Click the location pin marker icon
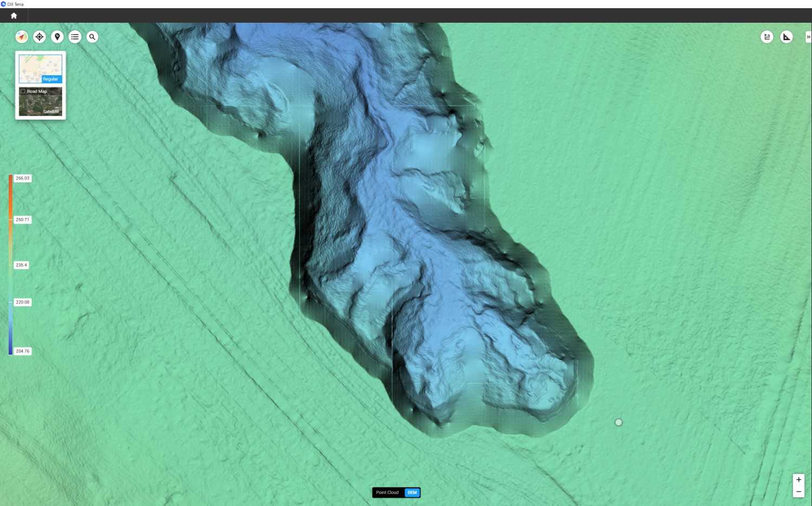 click(x=57, y=37)
